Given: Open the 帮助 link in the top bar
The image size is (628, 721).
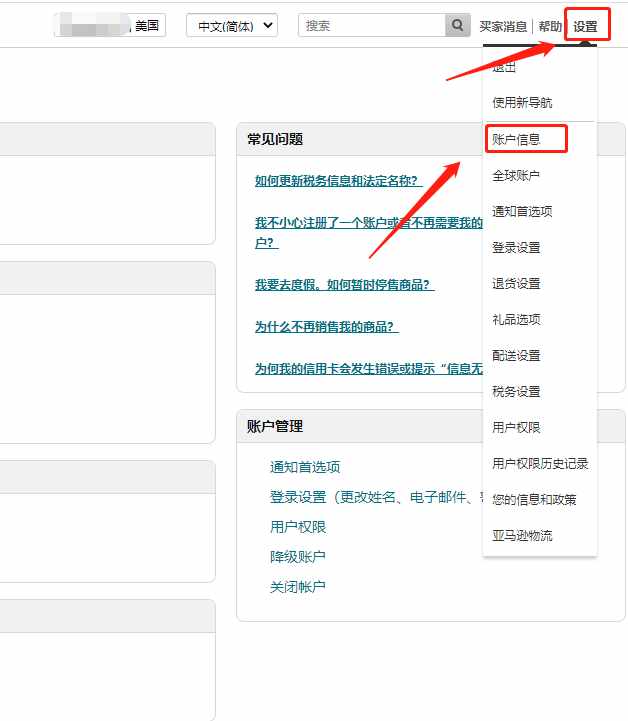Looking at the screenshot, I should [550, 26].
